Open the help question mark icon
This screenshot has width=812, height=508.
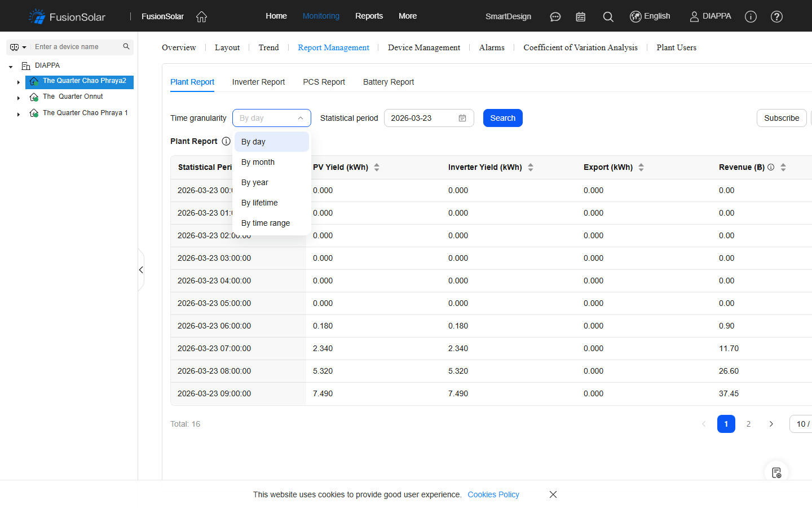click(x=776, y=16)
